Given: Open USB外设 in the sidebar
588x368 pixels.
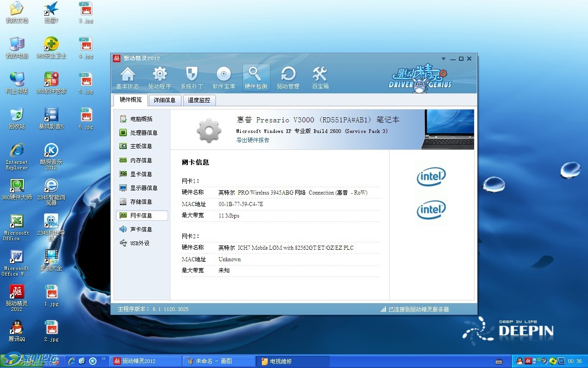Looking at the screenshot, I should coord(140,243).
